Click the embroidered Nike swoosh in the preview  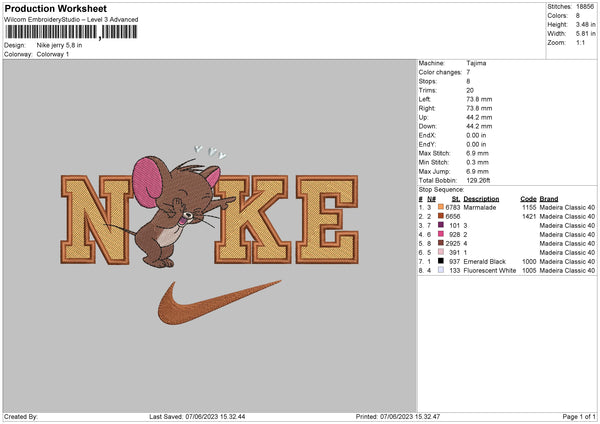[x=219, y=302]
